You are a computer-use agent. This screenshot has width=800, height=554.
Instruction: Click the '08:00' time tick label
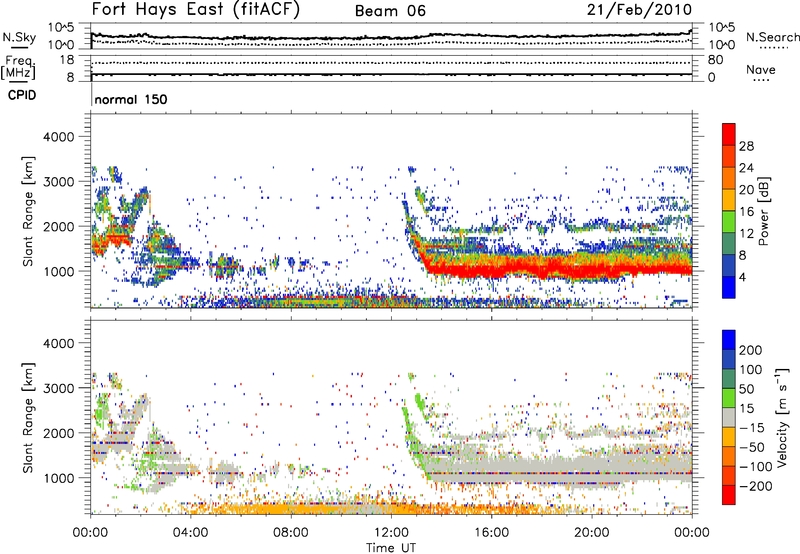290,533
